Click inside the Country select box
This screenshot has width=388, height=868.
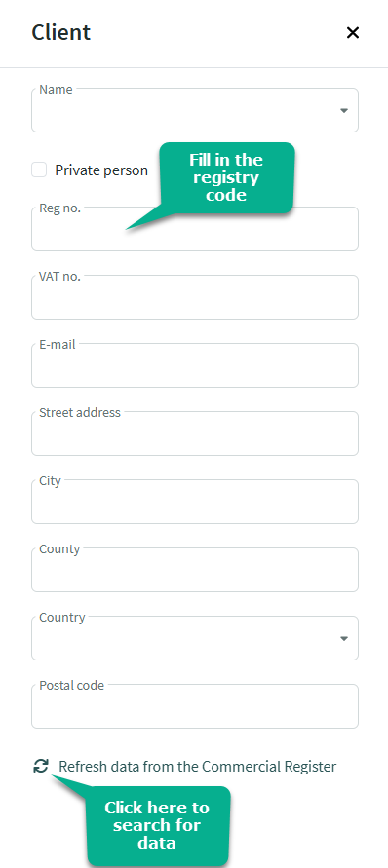tap(195, 638)
